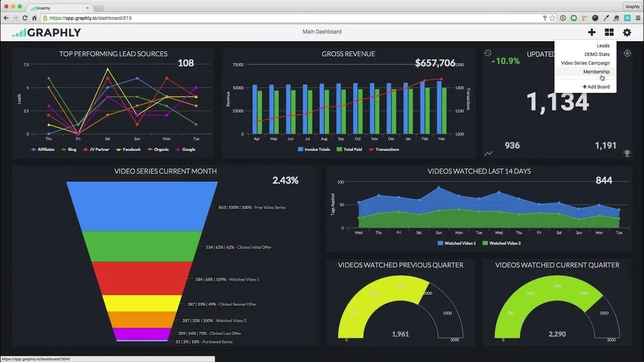644x362 pixels.
Task: Toggle the Watched Video 2 legend entry
Action: (x=502, y=243)
